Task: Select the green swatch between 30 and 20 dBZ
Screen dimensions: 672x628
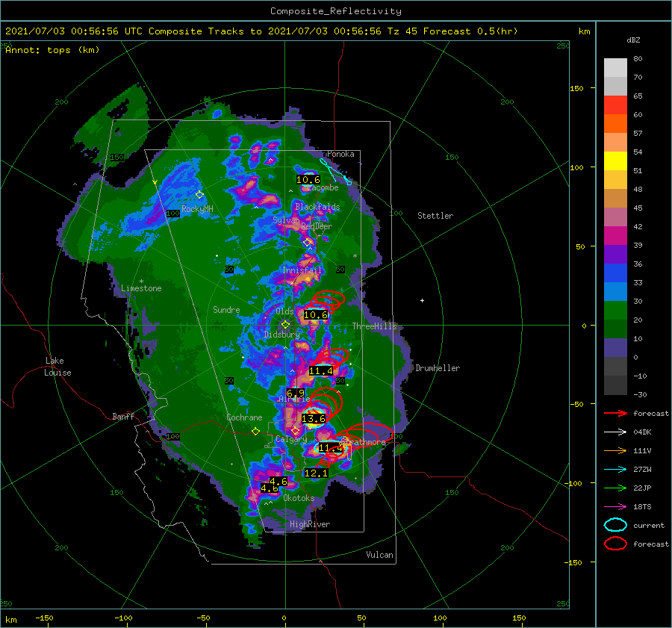Action: tap(615, 311)
